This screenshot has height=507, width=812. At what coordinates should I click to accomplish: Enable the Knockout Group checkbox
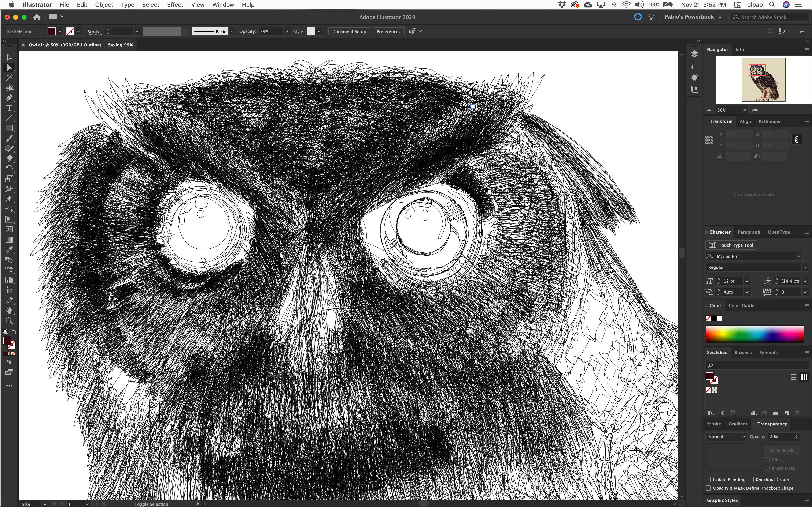[x=751, y=480]
